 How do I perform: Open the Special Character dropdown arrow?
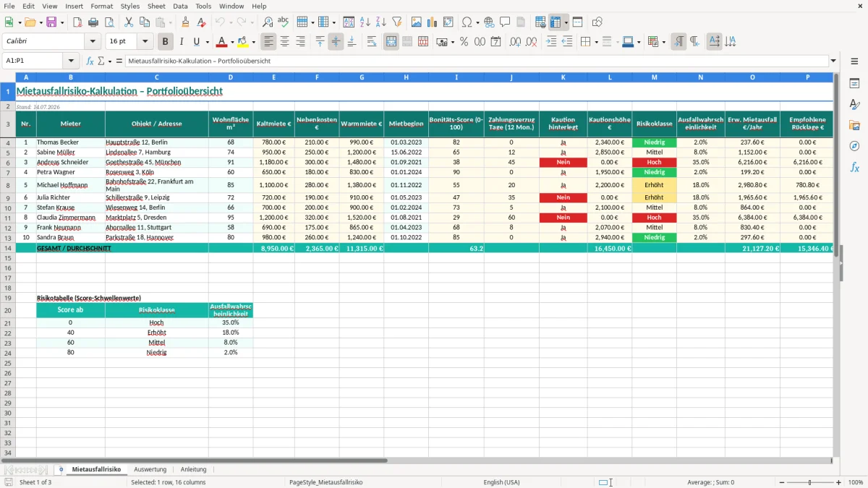tap(478, 22)
